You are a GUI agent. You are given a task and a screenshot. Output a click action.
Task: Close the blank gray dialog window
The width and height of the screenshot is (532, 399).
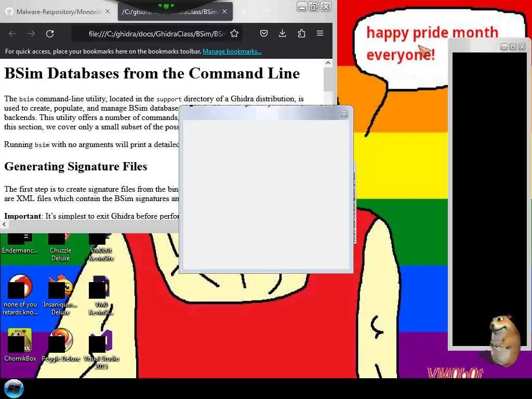point(344,114)
